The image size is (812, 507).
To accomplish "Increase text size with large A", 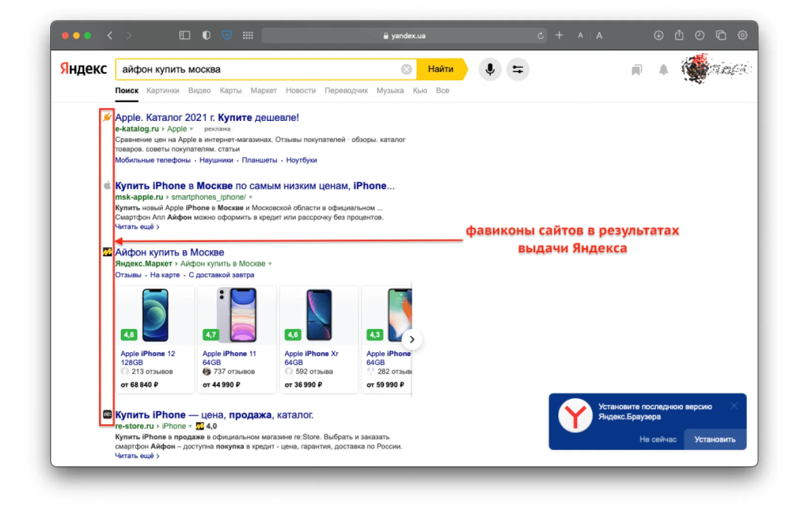I will click(599, 35).
